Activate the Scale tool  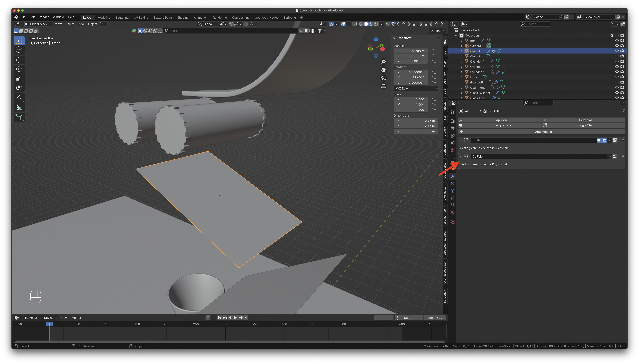[x=19, y=78]
